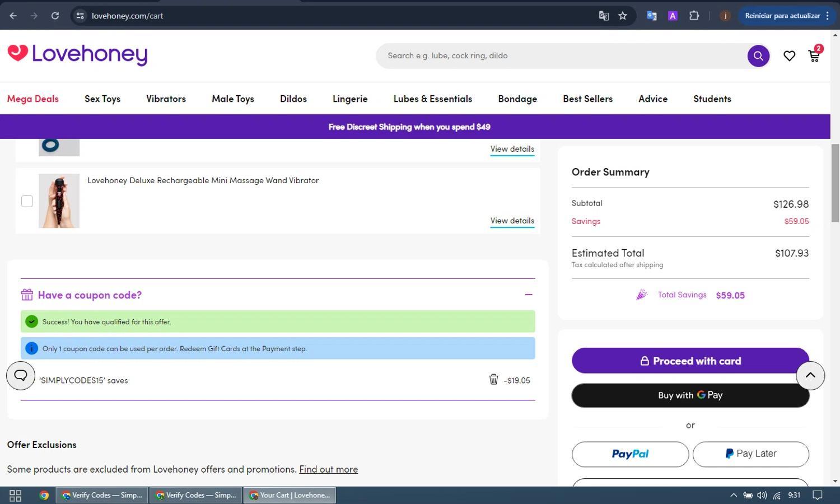840x504 pixels.
Task: Click the Chrome icon in taskbar
Action: pyautogui.click(x=44, y=496)
